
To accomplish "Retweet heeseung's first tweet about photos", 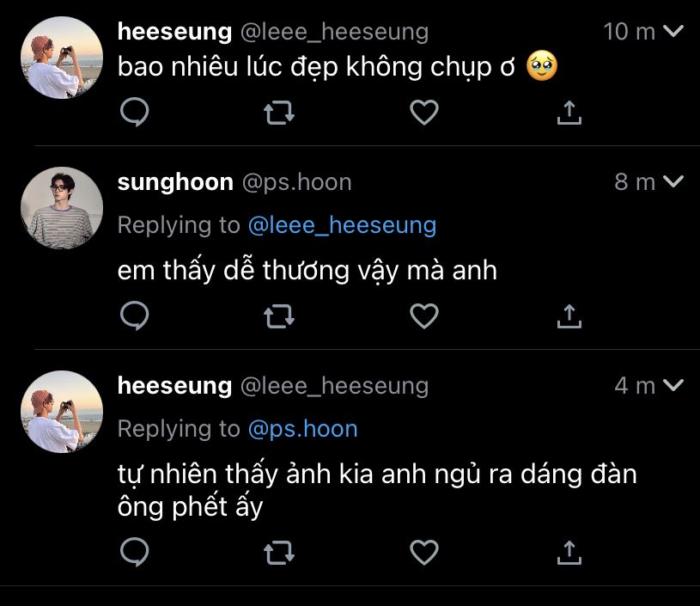I will 277,113.
